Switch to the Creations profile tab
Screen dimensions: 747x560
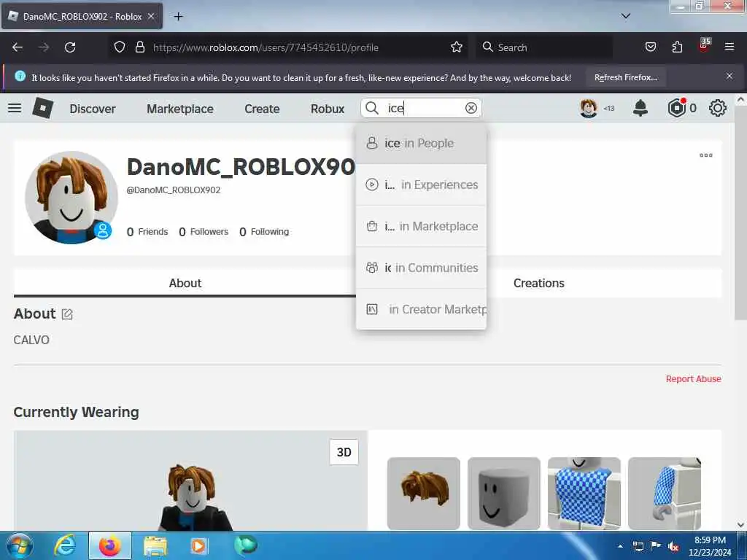pos(539,283)
